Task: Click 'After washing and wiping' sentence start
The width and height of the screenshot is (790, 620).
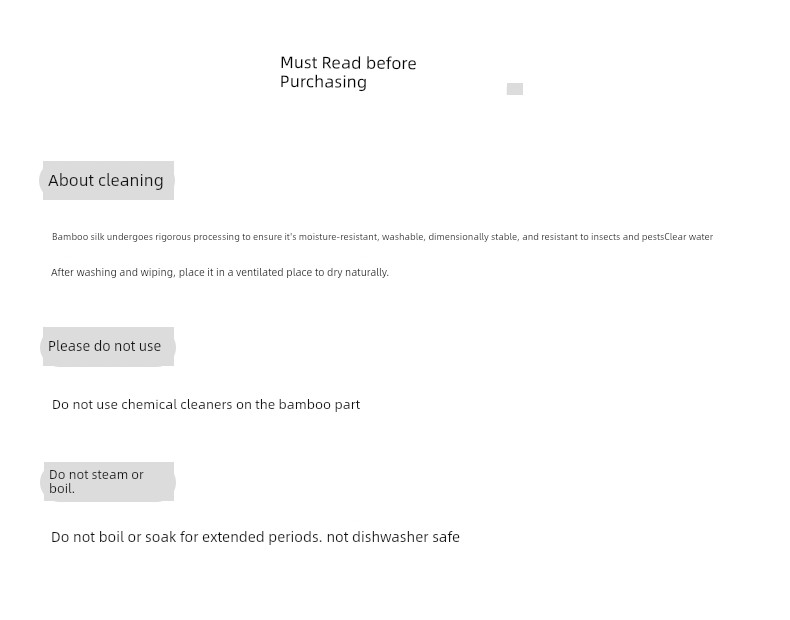Action: tap(113, 272)
